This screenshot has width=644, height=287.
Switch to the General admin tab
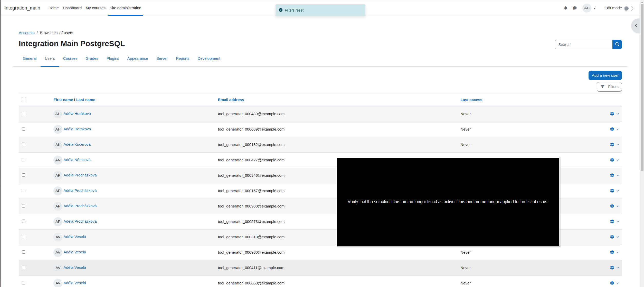click(x=30, y=58)
